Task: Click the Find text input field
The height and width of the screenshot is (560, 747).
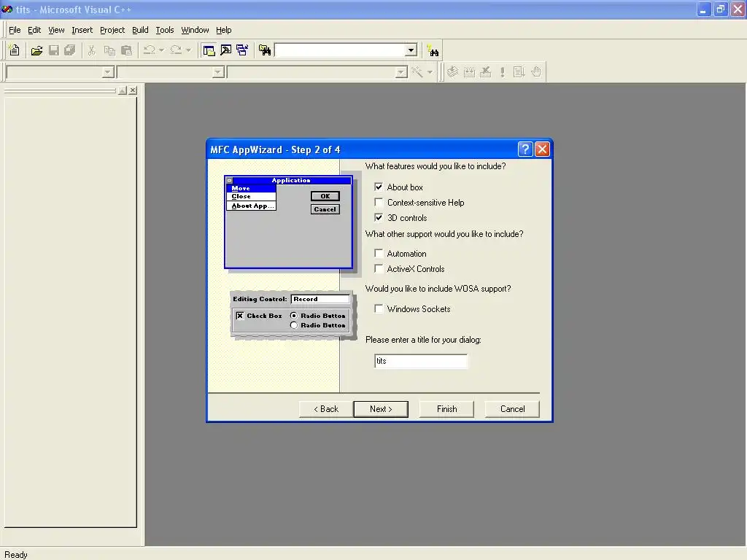Action: click(x=340, y=50)
